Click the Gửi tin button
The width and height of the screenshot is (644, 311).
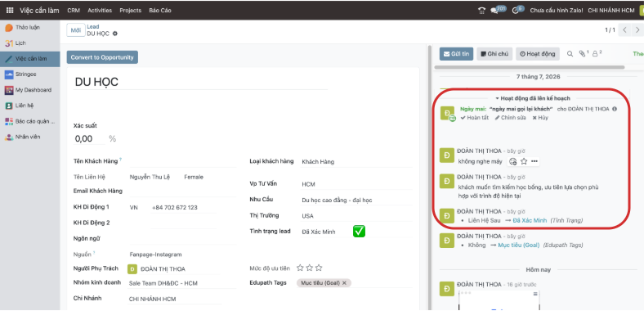tap(456, 54)
